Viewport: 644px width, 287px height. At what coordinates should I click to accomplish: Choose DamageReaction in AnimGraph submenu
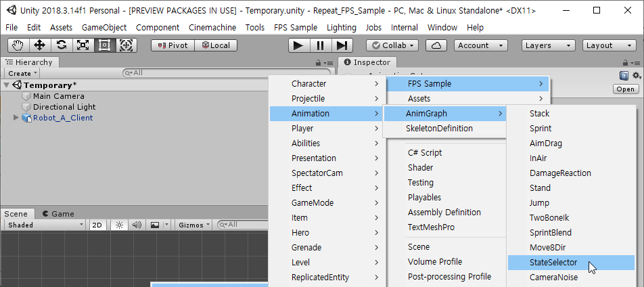click(x=571, y=173)
